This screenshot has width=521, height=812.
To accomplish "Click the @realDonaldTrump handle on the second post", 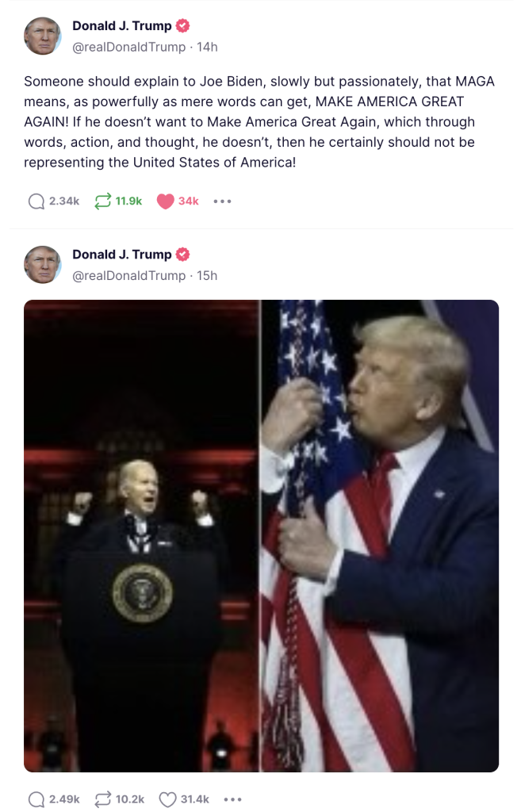I will (129, 275).
